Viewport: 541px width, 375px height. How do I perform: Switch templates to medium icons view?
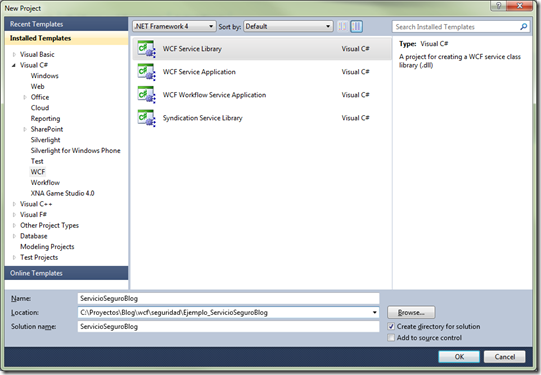point(356,26)
